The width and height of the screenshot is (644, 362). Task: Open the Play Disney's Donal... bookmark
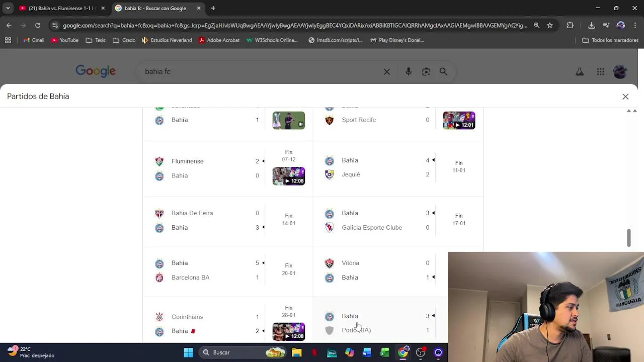point(397,40)
